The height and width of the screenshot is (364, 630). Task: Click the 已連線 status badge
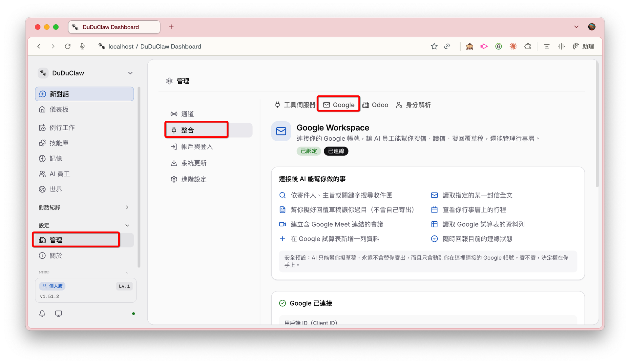click(336, 151)
